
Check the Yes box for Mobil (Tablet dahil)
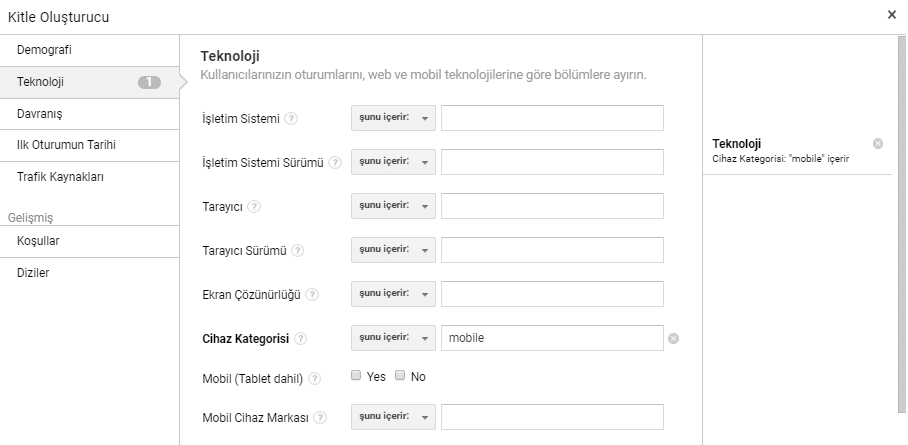pyautogui.click(x=356, y=377)
